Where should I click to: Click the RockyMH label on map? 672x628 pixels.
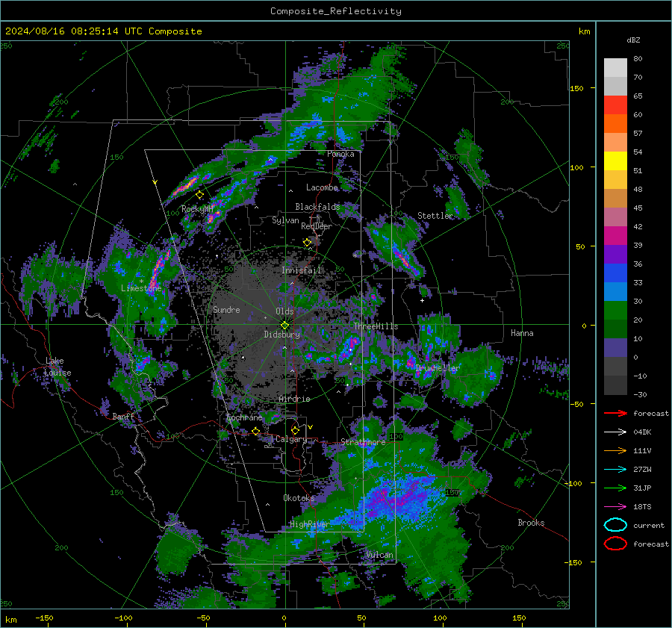198,209
